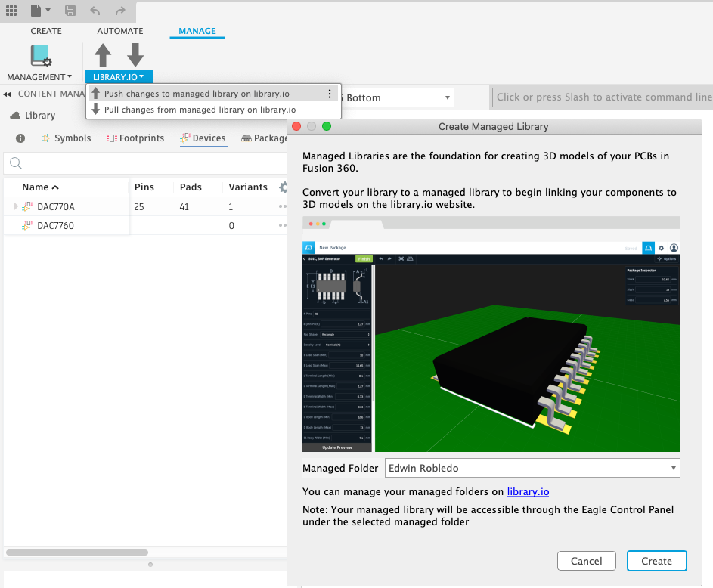
Task: Click the DAC770A pins value 25
Action: click(x=139, y=207)
